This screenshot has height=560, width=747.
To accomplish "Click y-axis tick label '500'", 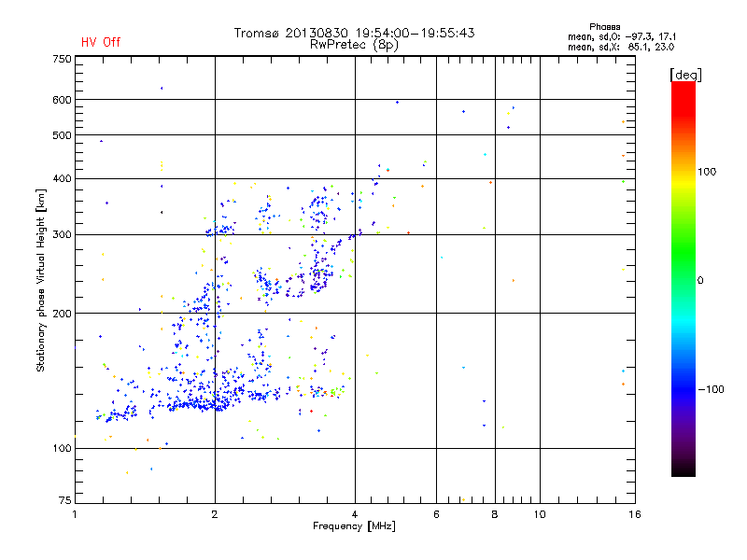I will (x=62, y=135).
